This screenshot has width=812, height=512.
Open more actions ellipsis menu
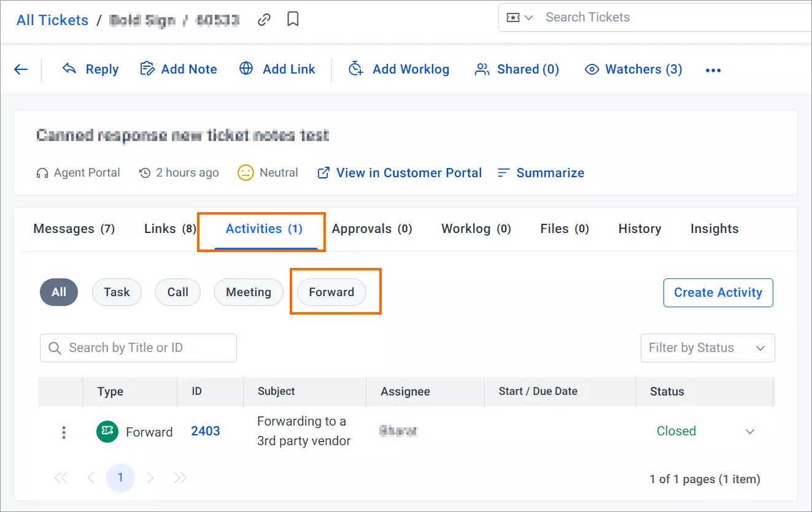pyautogui.click(x=713, y=71)
